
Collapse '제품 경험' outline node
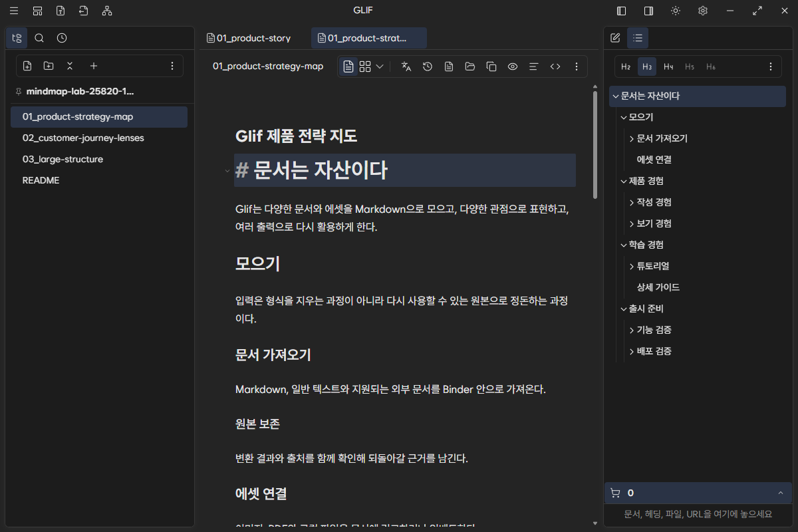point(624,181)
